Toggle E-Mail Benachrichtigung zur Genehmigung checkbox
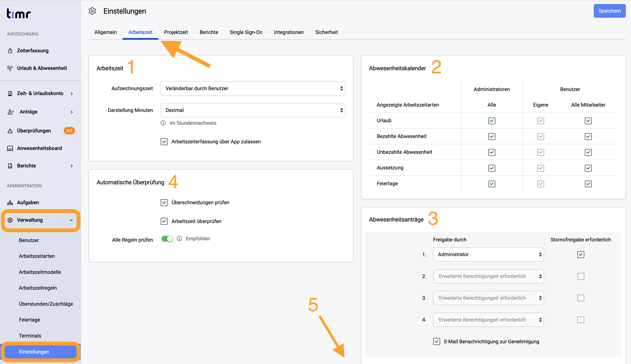631x364 pixels. (x=437, y=342)
